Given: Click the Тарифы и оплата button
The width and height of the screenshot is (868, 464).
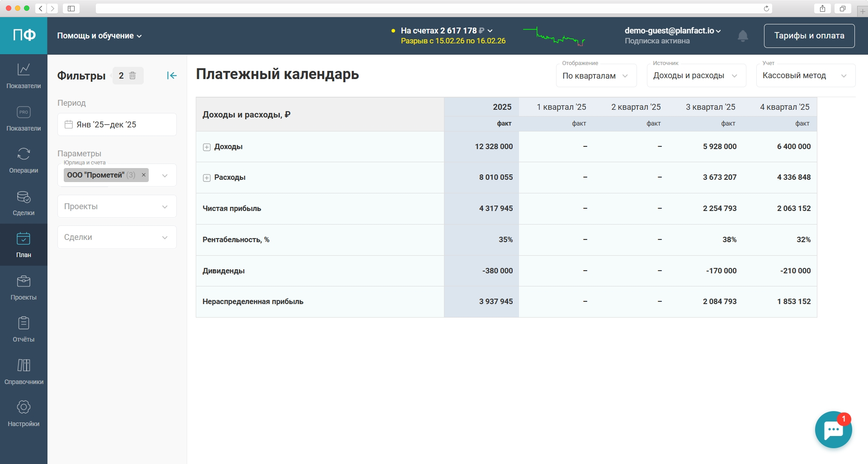Looking at the screenshot, I should click(809, 36).
